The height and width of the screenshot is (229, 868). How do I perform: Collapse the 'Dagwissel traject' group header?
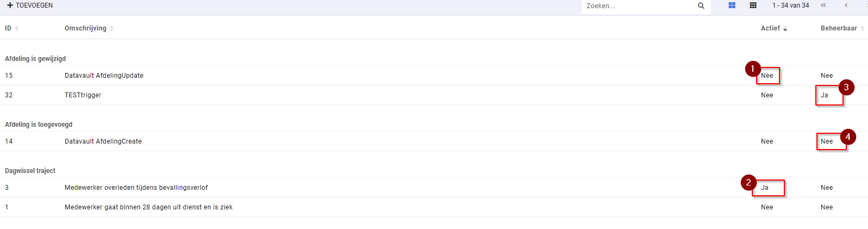click(30, 171)
